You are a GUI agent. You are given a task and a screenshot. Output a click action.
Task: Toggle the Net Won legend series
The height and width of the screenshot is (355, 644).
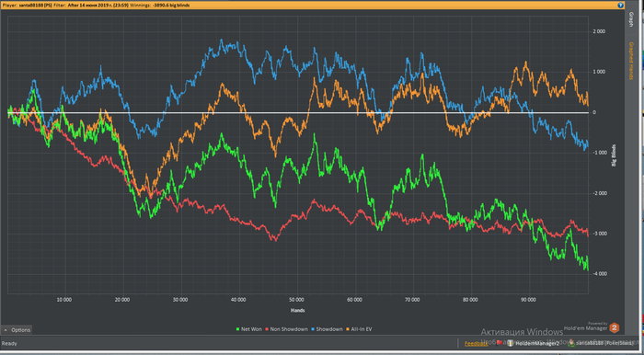click(249, 329)
